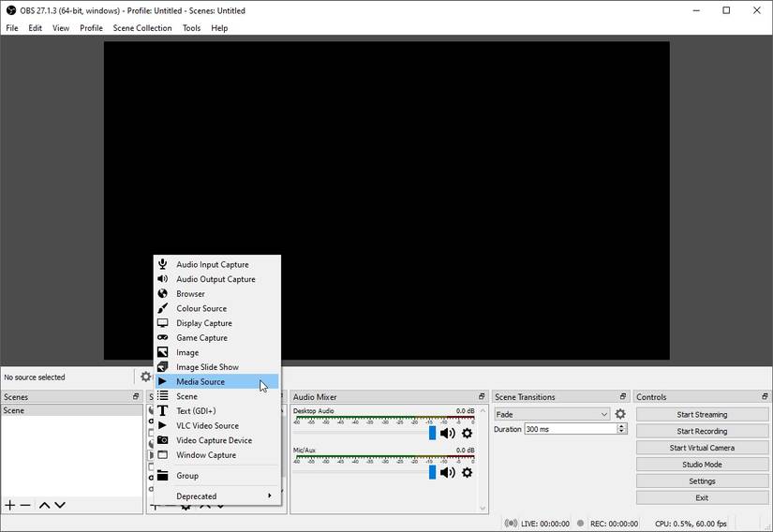This screenshot has width=773, height=532.
Task: Open Settings from the Controls panel
Action: tap(702, 481)
